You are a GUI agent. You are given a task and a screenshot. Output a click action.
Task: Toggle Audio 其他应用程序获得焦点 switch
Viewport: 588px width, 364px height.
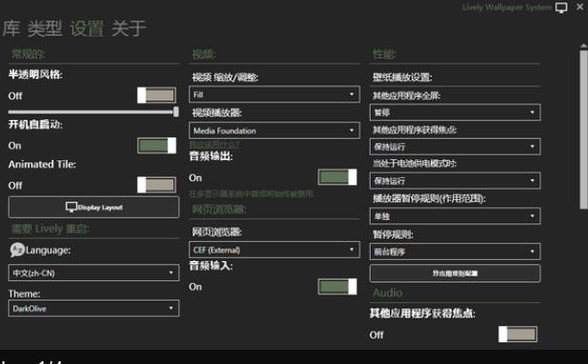tap(517, 334)
